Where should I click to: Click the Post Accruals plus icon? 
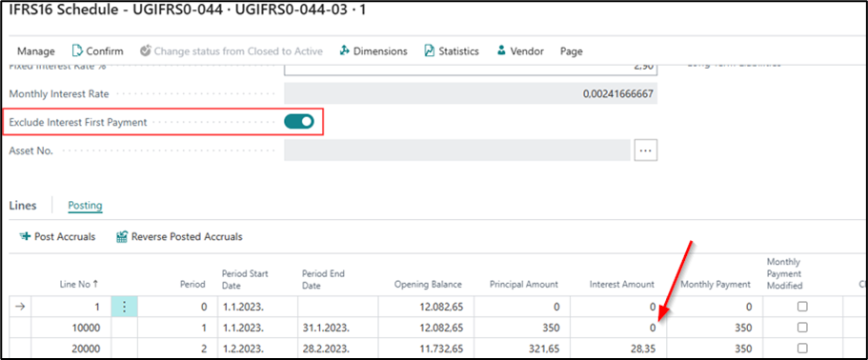(25, 237)
